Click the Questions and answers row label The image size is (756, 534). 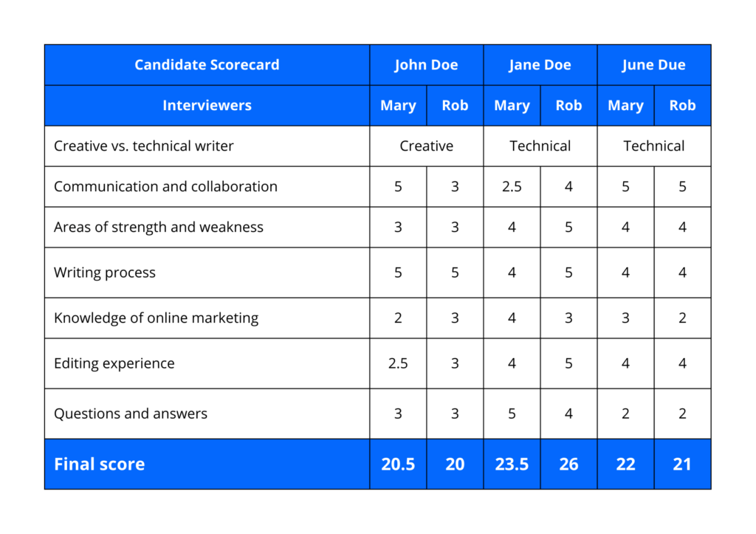coord(131,414)
